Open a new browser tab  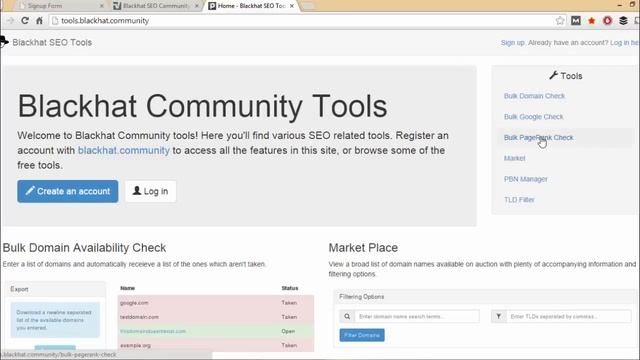click(x=308, y=6)
